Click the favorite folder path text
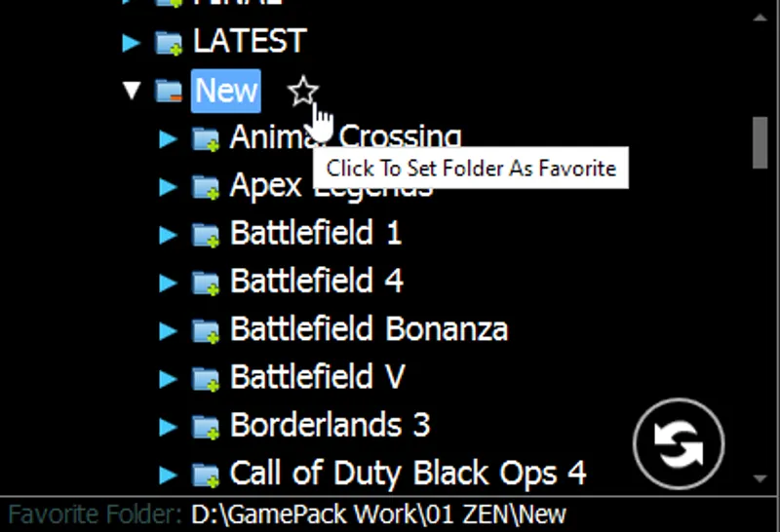780x532 pixels. click(x=378, y=514)
